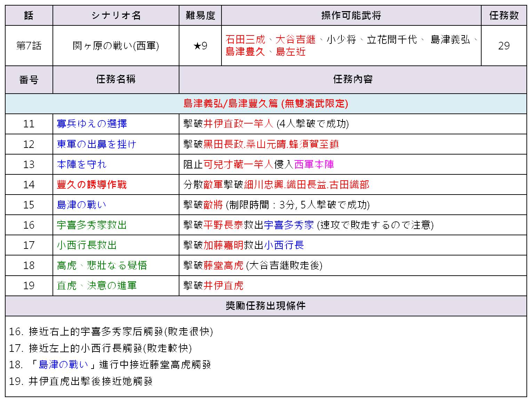Click mission number 19 in the table
The image size is (532, 402).
click(29, 285)
